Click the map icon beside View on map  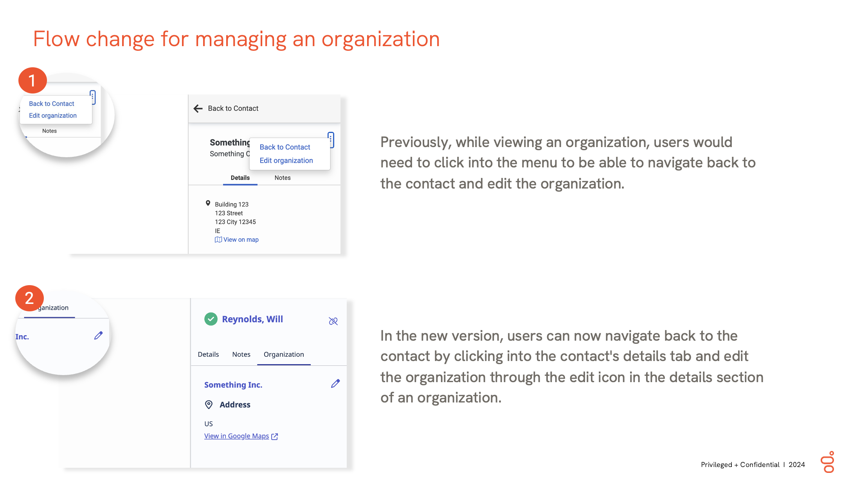[218, 240]
